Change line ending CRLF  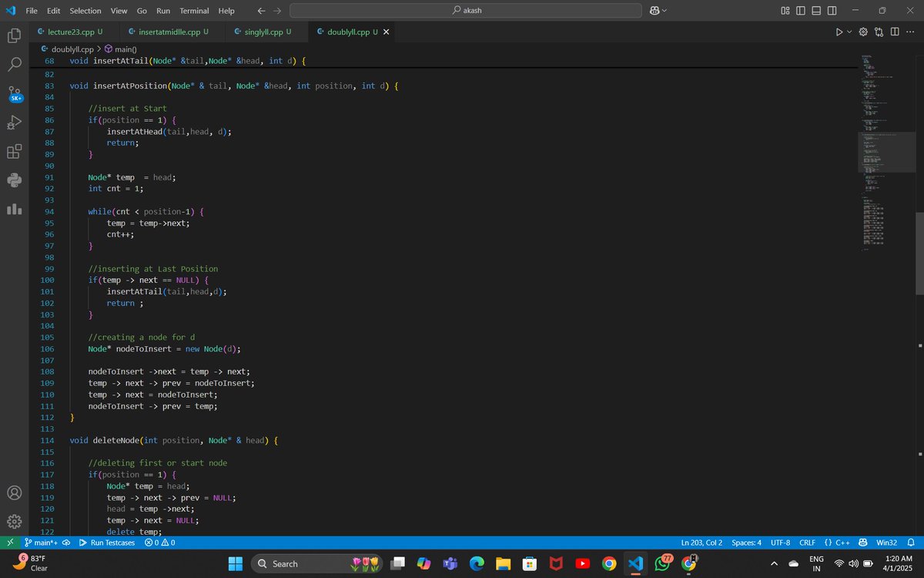point(807,543)
